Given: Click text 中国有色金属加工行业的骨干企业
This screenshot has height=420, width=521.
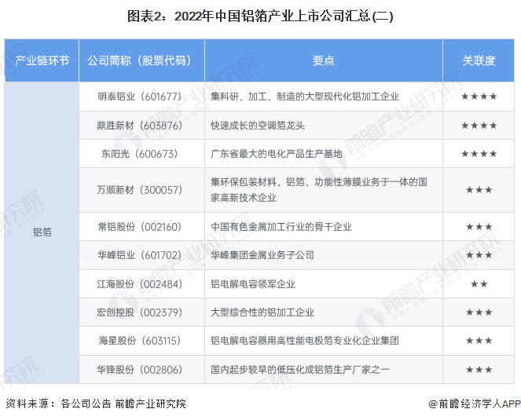Looking at the screenshot, I should [x=281, y=227].
